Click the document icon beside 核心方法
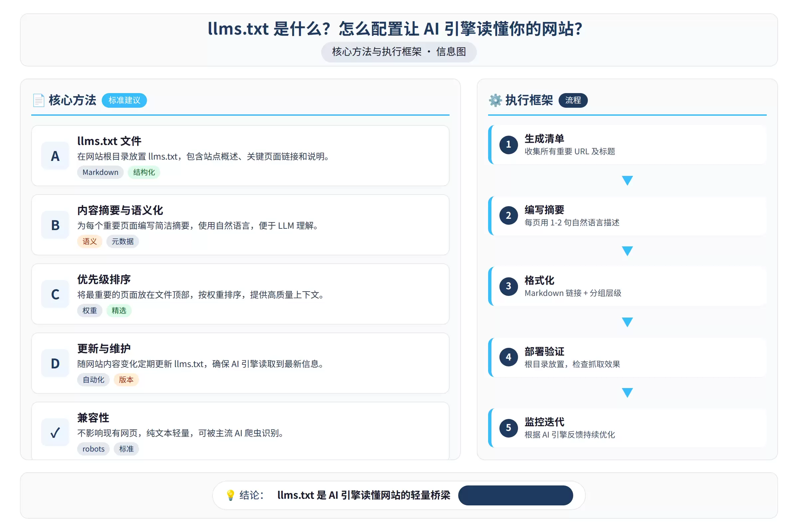Image resolution: width=798 pixels, height=532 pixels. [x=38, y=100]
